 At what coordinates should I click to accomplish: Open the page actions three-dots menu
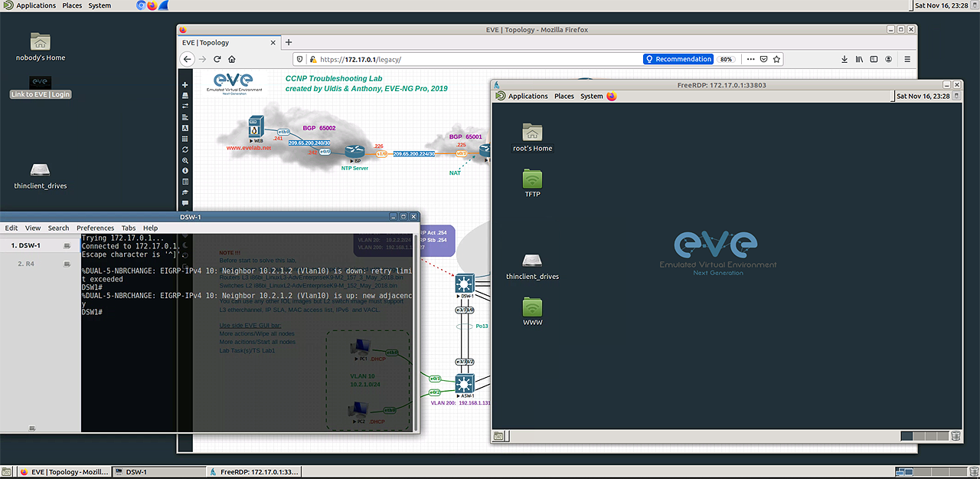[750, 59]
